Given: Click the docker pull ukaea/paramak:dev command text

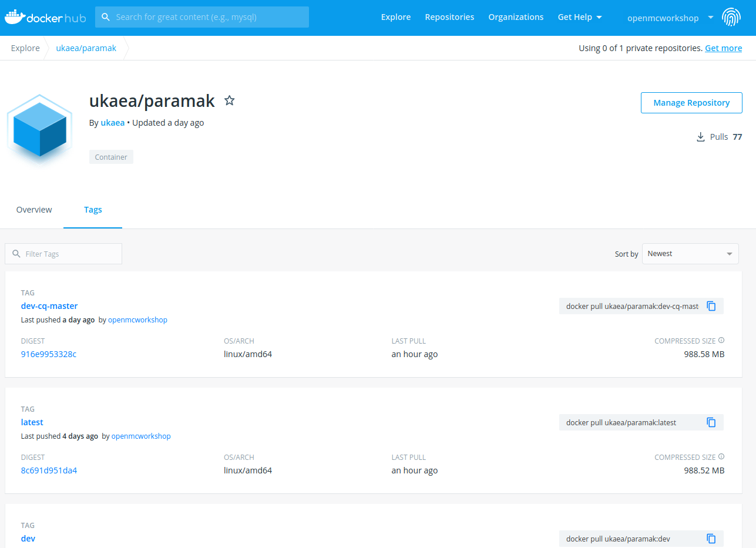Looking at the screenshot, I should [x=618, y=539].
